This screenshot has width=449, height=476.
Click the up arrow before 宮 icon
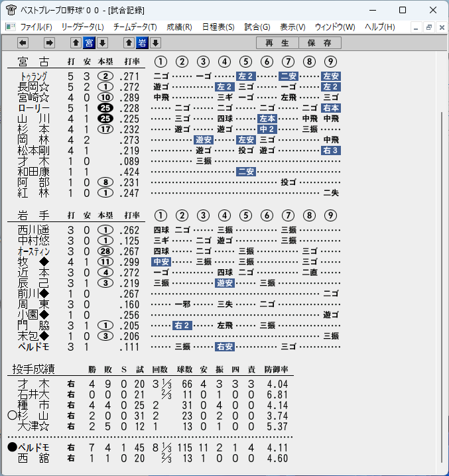click(76, 43)
